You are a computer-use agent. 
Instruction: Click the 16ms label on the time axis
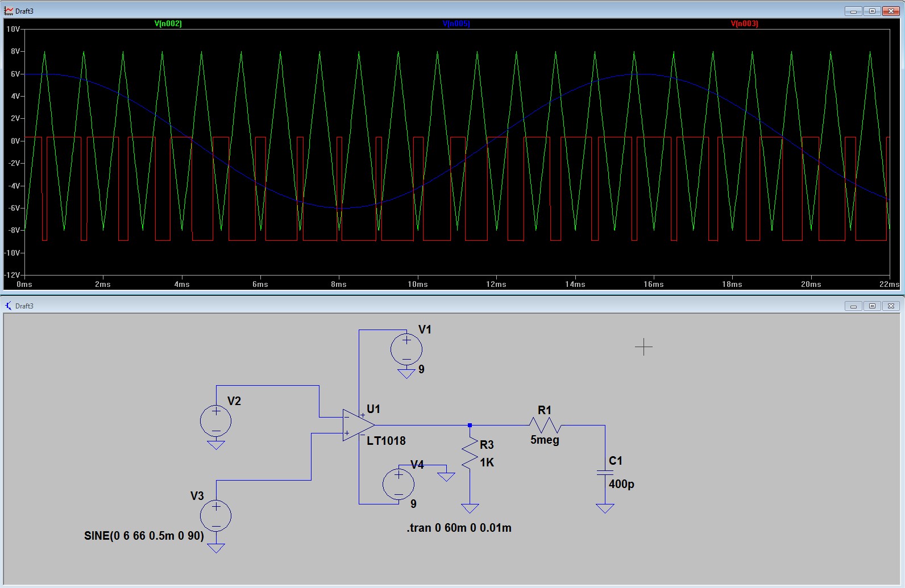point(654,284)
